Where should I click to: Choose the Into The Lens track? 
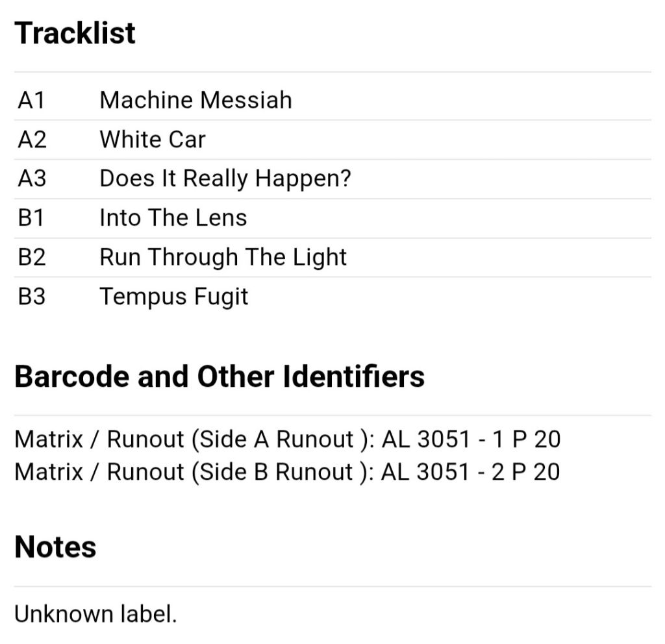coord(173,218)
